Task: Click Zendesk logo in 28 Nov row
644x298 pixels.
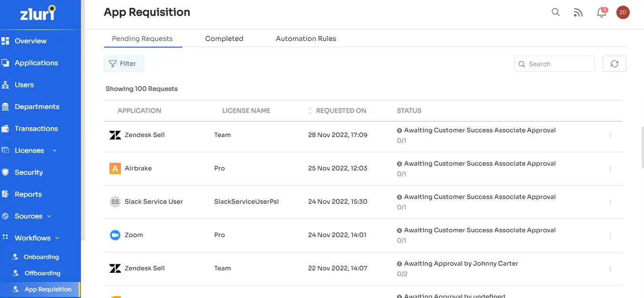Action: pyautogui.click(x=115, y=135)
